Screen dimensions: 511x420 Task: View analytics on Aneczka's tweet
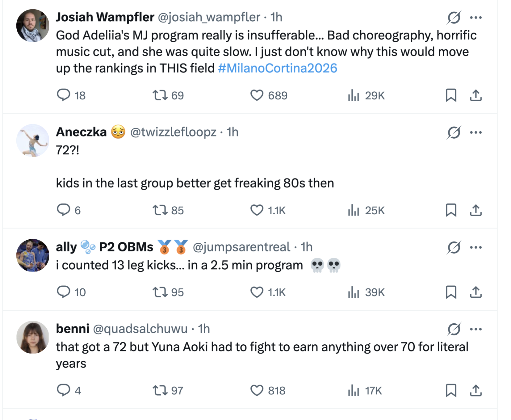[x=353, y=210]
